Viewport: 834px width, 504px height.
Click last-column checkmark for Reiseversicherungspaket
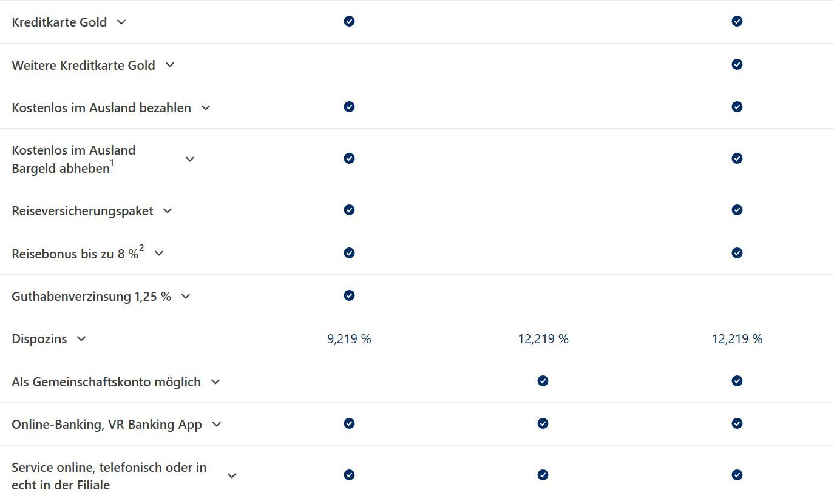[737, 210]
